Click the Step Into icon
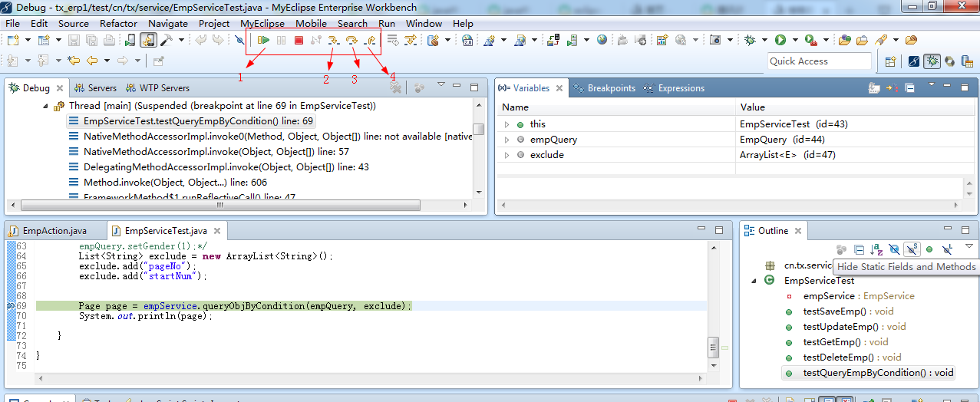Screen dimensions: 980x402 pos(334,40)
